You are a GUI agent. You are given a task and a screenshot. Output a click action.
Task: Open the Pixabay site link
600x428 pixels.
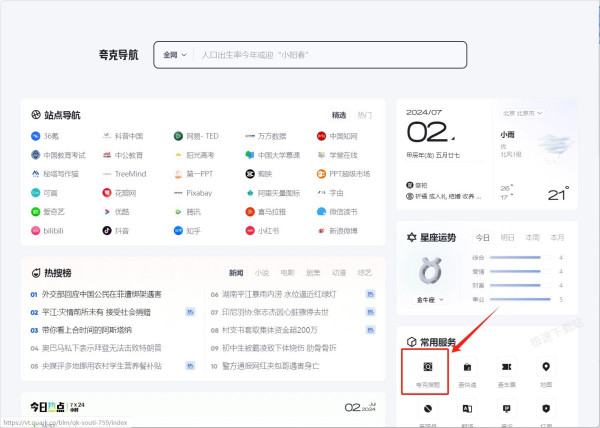click(199, 193)
